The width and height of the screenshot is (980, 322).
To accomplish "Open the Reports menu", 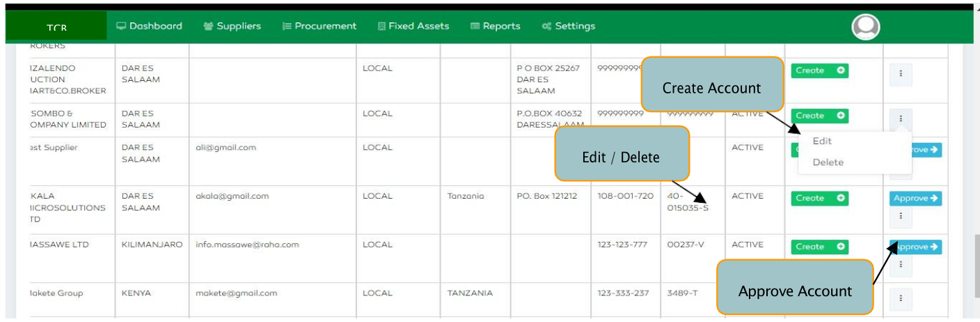I will (x=496, y=26).
